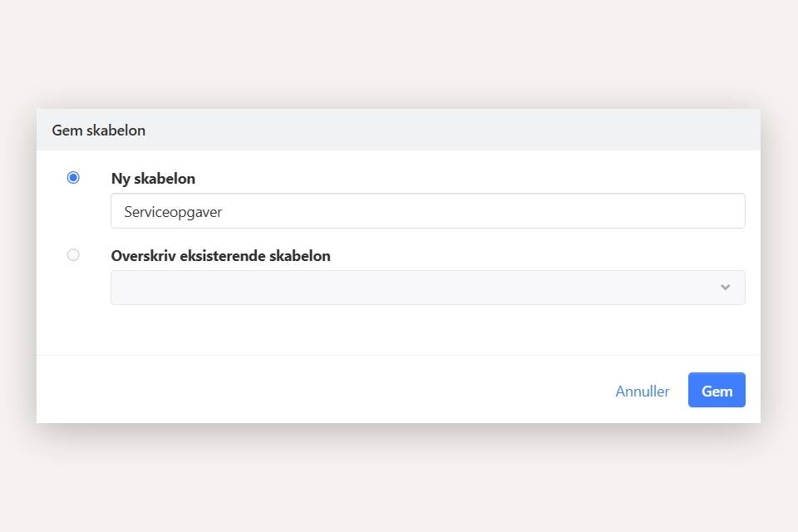
Task: Focus the new template name field
Action: [427, 211]
